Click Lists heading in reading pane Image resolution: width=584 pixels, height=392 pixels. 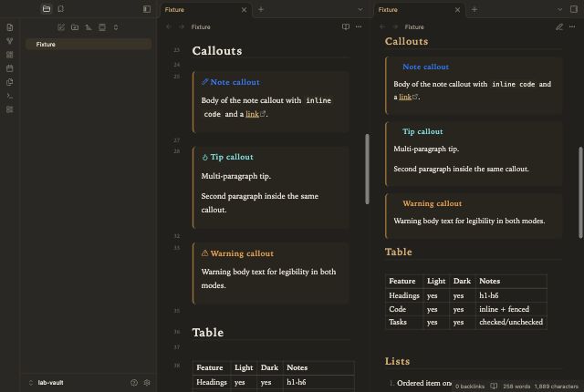(x=398, y=362)
